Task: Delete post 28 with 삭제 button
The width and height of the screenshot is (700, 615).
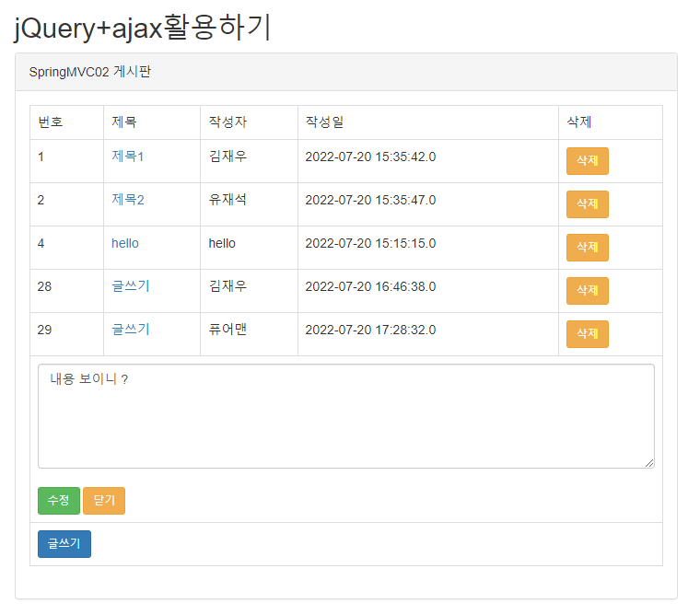Action: pyautogui.click(x=588, y=291)
